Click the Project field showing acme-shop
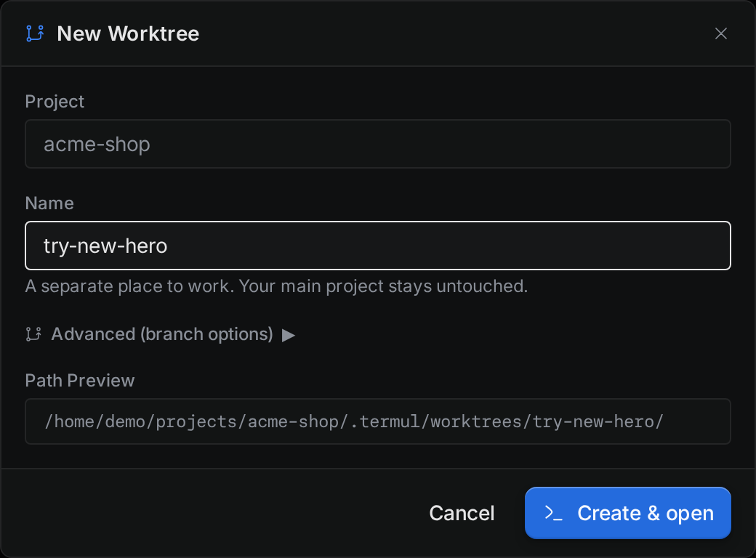The width and height of the screenshot is (756, 558). pyautogui.click(x=378, y=144)
